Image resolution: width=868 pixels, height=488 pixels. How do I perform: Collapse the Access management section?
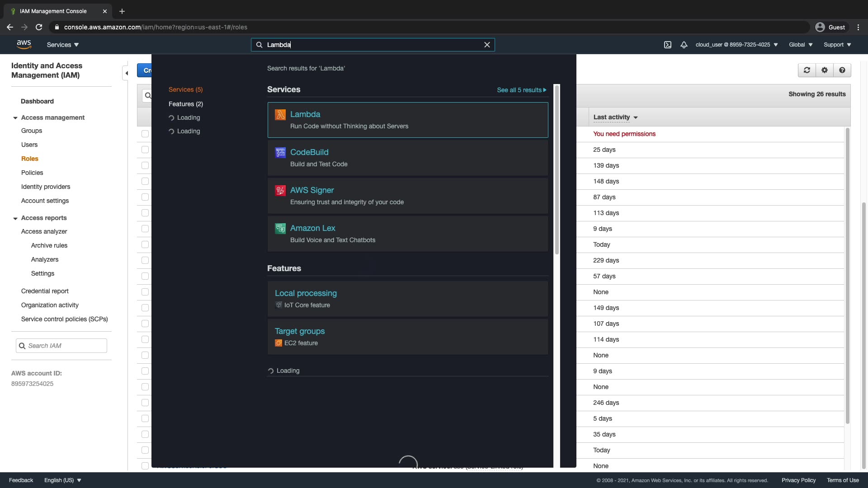coord(15,118)
